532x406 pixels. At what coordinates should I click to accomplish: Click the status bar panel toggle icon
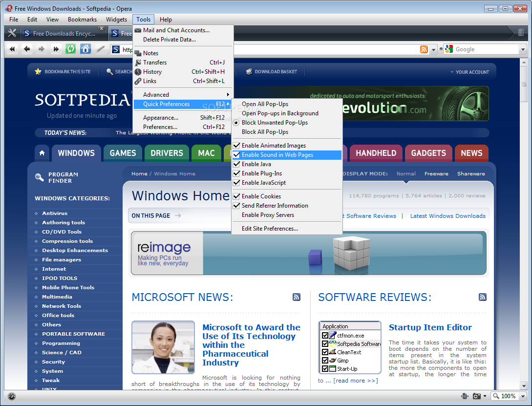coord(11,396)
